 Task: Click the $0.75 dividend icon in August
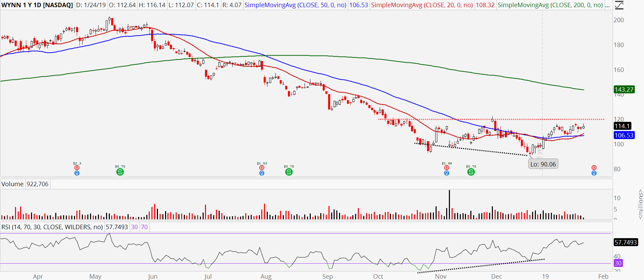[x=289, y=172]
